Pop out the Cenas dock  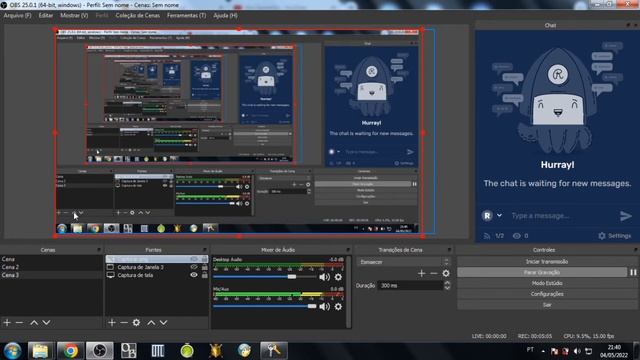point(99,250)
